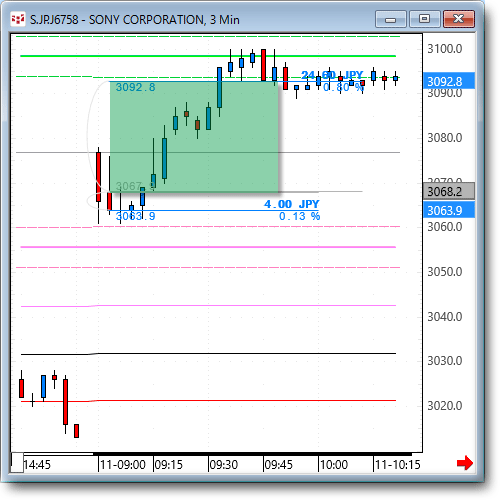This screenshot has width=502, height=500.
Task: Click the 14:45 time axis label
Action: (37, 464)
